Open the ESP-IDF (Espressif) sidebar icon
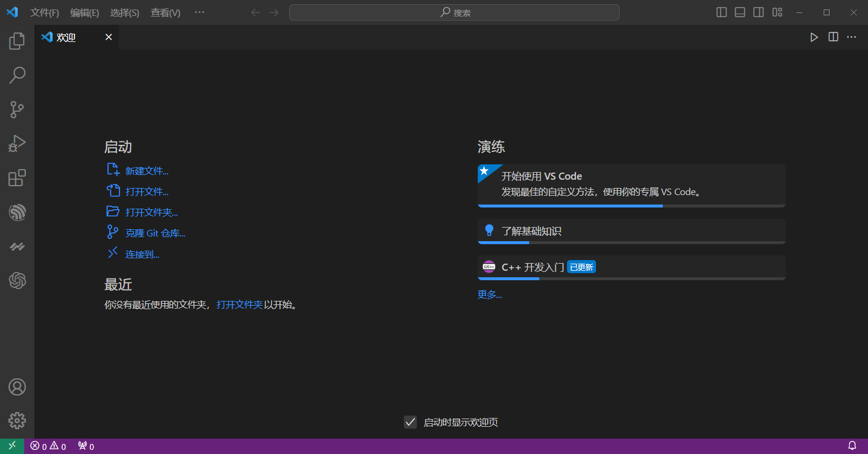This screenshot has height=454, width=868. (x=17, y=212)
